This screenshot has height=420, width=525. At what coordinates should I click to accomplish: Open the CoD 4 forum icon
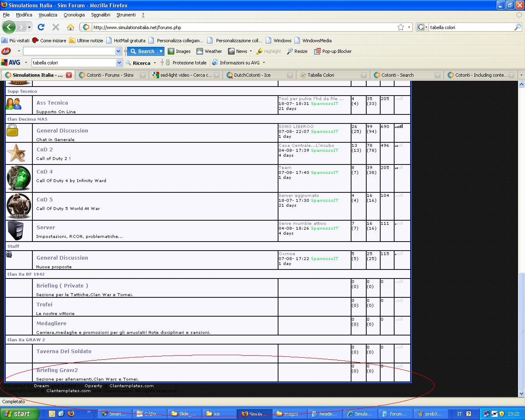18,178
